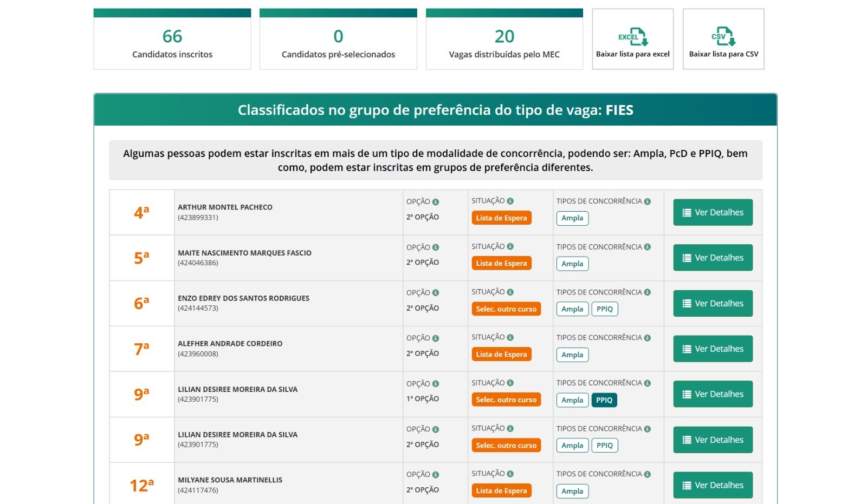Click registration number (424144573)

pyautogui.click(x=198, y=308)
